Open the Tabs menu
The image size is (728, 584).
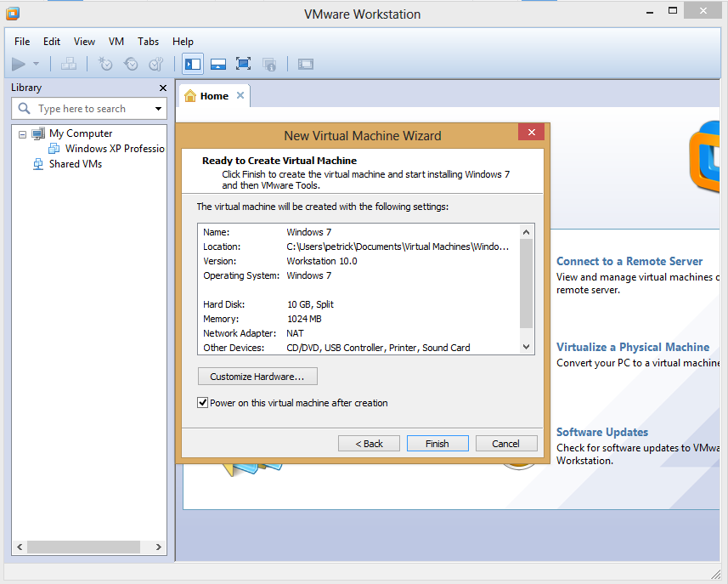[x=148, y=42]
